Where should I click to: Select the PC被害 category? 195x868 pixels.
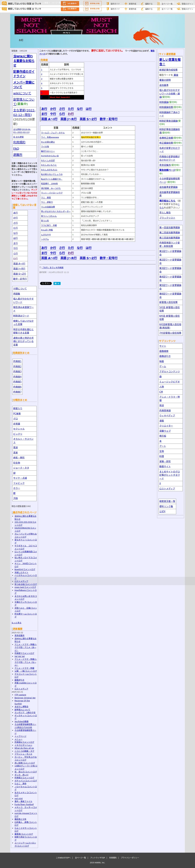pos(17,414)
